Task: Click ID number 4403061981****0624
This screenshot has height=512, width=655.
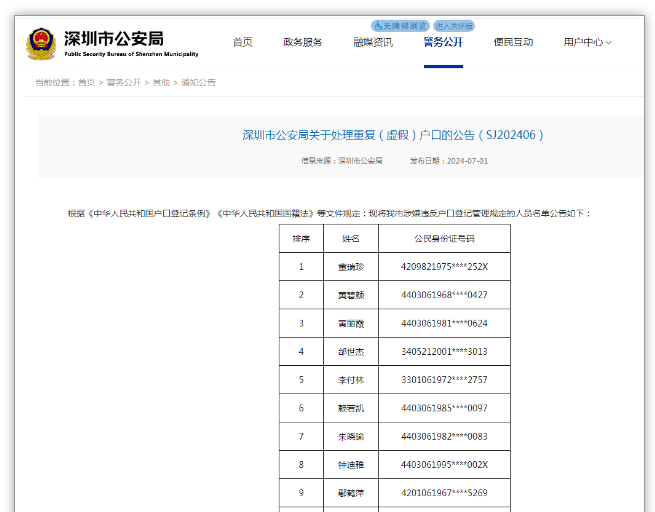Action: (444, 323)
